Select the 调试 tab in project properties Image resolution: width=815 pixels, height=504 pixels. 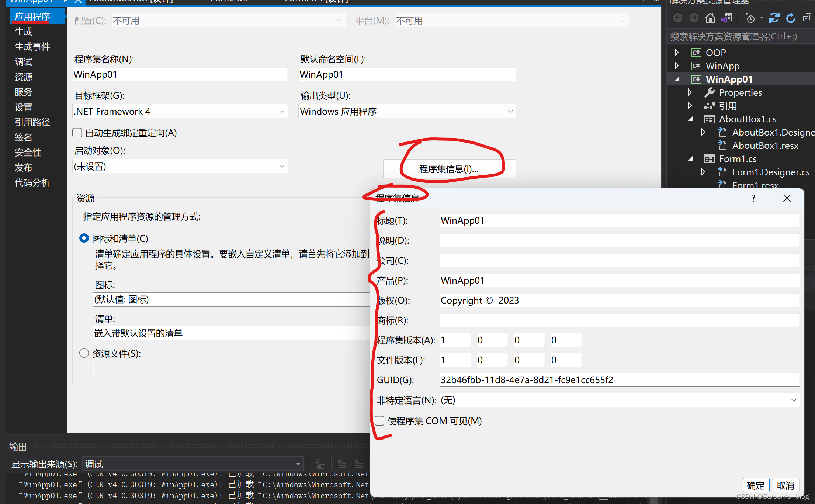[x=24, y=62]
